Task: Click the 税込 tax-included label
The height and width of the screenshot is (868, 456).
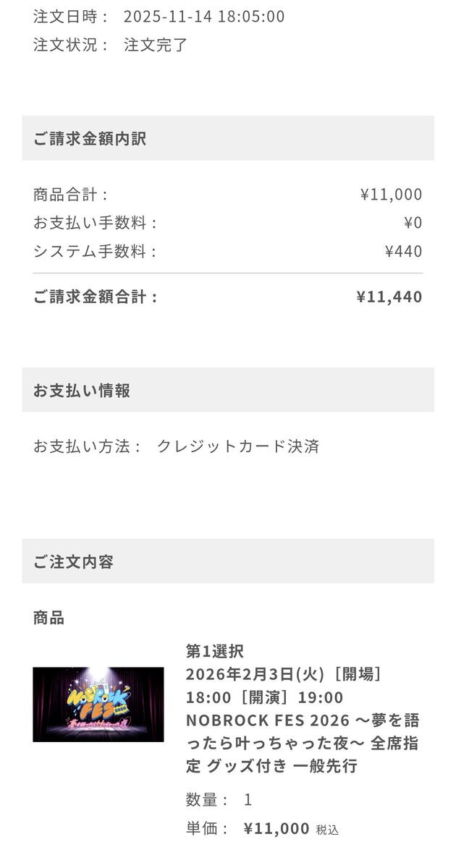Action: click(327, 830)
